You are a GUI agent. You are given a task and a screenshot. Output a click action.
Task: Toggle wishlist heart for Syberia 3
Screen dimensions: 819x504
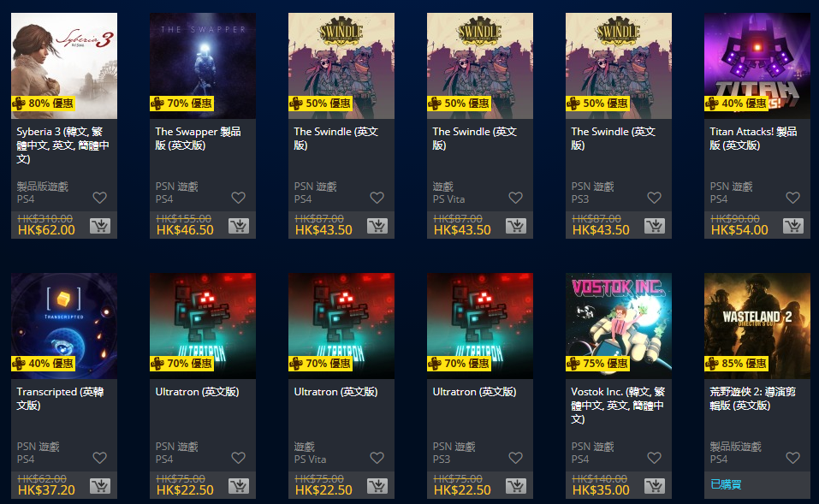[100, 198]
